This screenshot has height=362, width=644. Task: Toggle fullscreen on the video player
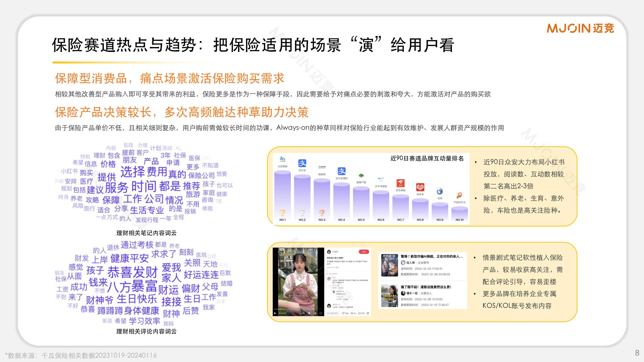pos(321,313)
